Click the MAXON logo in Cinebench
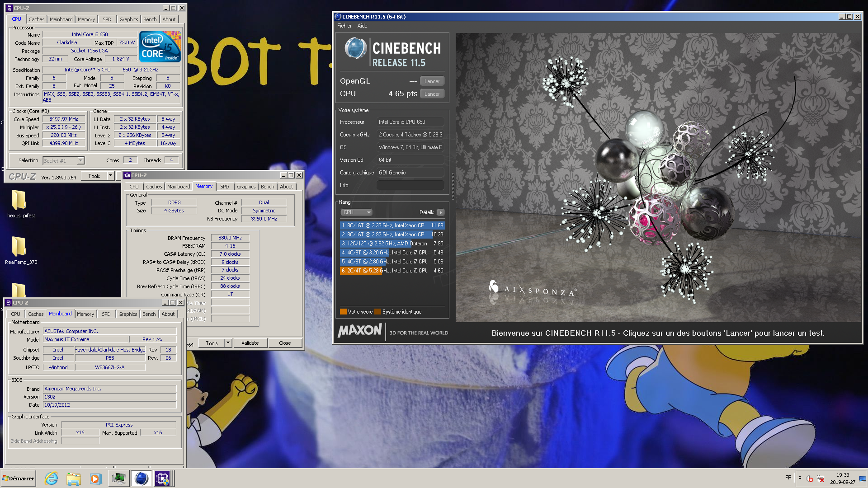The width and height of the screenshot is (868, 488). pyautogui.click(x=360, y=331)
